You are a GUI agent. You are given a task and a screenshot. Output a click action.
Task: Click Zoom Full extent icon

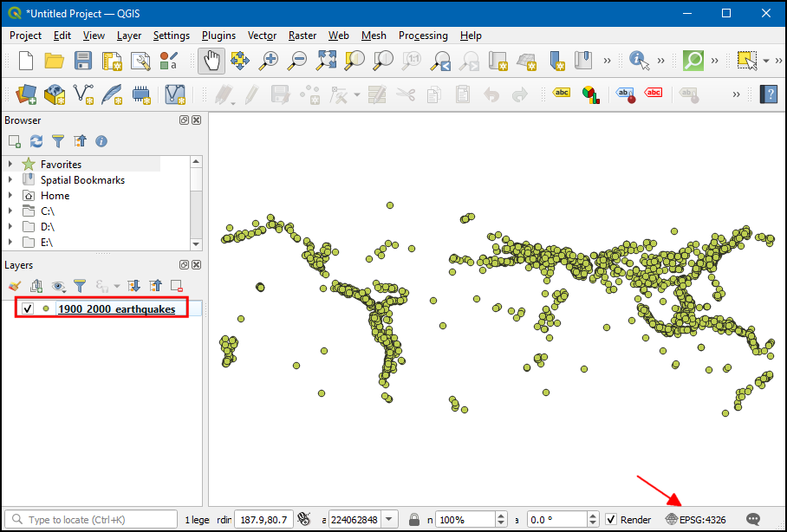326,61
